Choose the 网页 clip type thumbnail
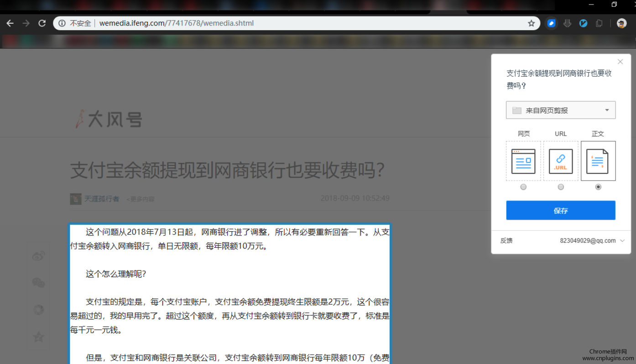 point(523,161)
